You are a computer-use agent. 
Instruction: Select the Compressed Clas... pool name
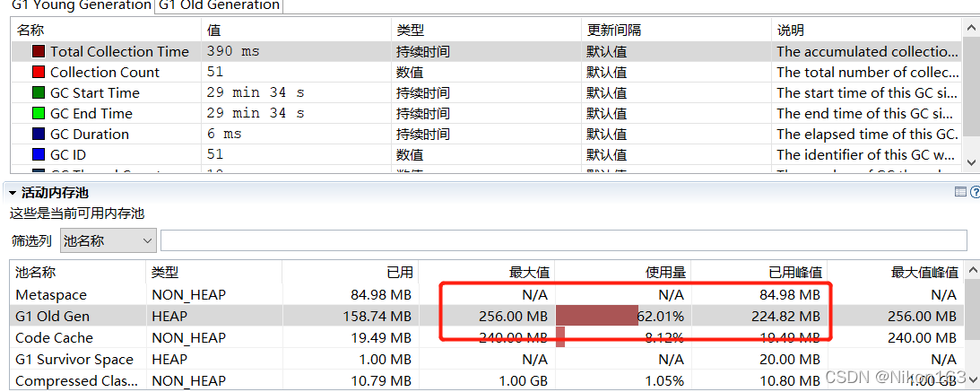tap(76, 380)
